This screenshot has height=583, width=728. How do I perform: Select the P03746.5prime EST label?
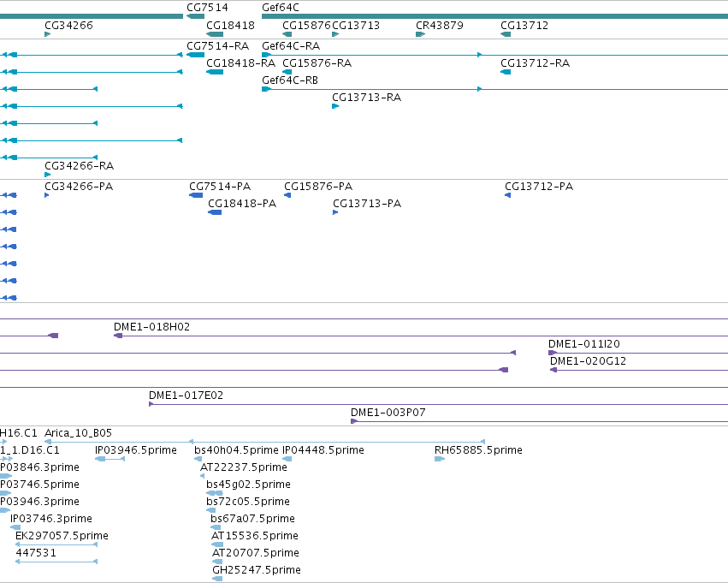39,484
